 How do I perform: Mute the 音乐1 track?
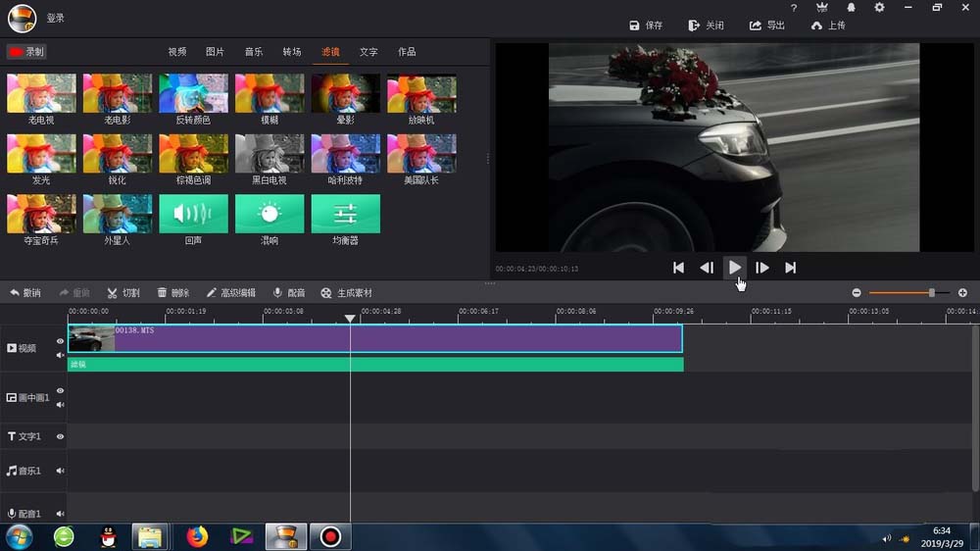pyautogui.click(x=60, y=471)
